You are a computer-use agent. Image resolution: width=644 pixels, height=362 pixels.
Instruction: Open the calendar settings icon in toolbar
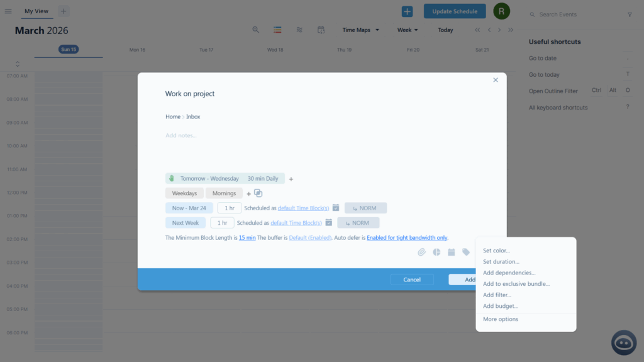(321, 30)
